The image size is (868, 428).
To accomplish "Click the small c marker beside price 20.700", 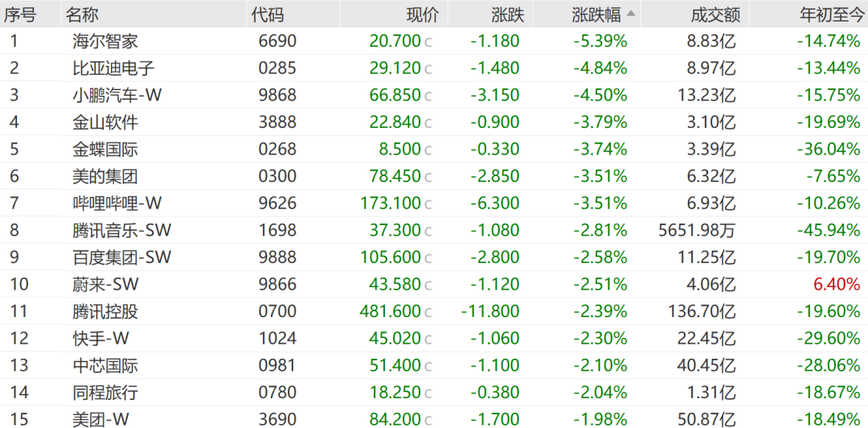I will (428, 42).
